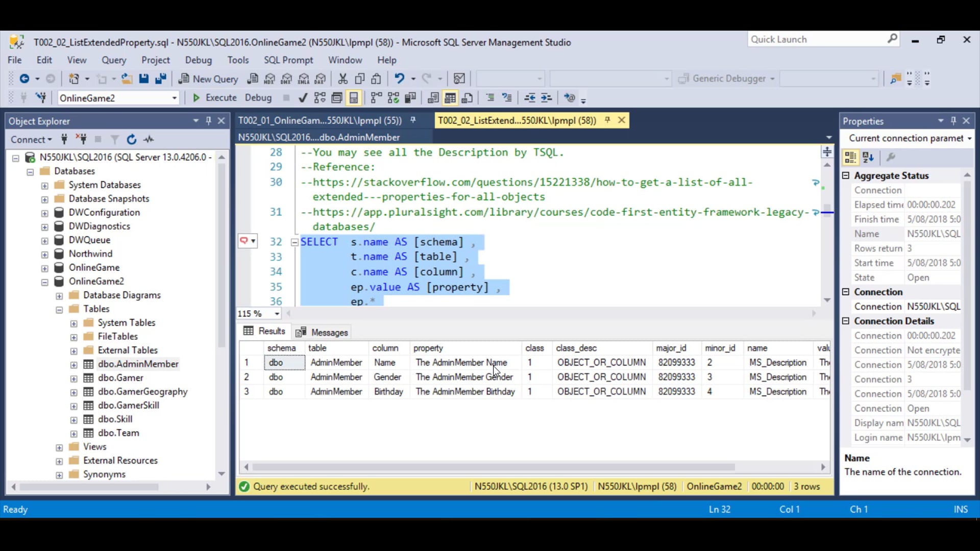Open the OnlineGame2 database dropdown
Screen dimensions: 980x551
[174, 97]
